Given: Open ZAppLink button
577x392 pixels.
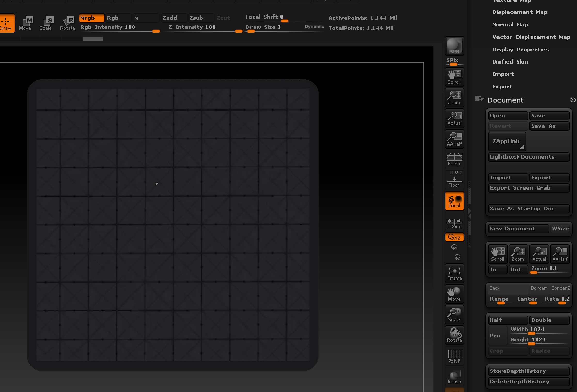Looking at the screenshot, I should click(507, 142).
